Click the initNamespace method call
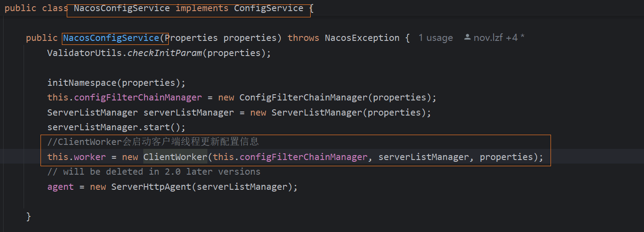 click(82, 83)
